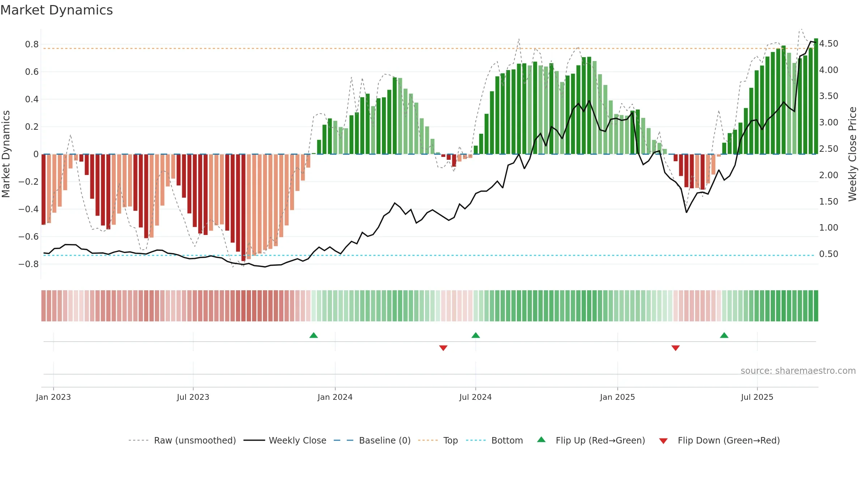This screenshot has height=488, width=868.
Task: Click the deepest dark red bar near −0.78
Action: pyautogui.click(x=243, y=207)
